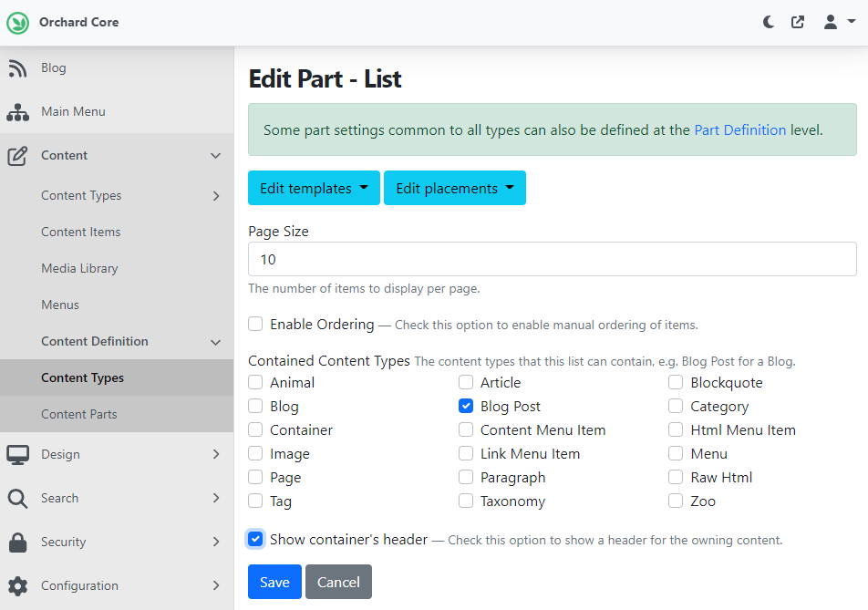Screen dimensions: 868x610
Task: Click into the Page Size field
Action: coord(552,259)
